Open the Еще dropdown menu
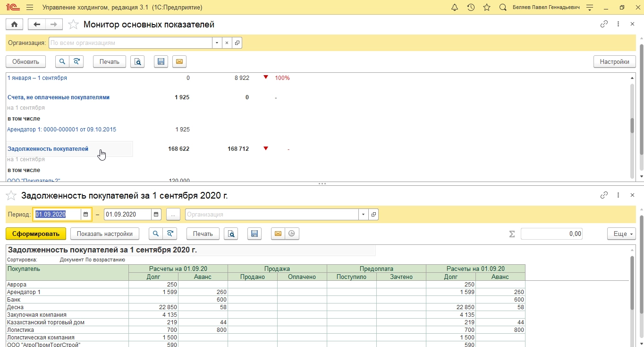The height and width of the screenshot is (347, 644). click(621, 234)
